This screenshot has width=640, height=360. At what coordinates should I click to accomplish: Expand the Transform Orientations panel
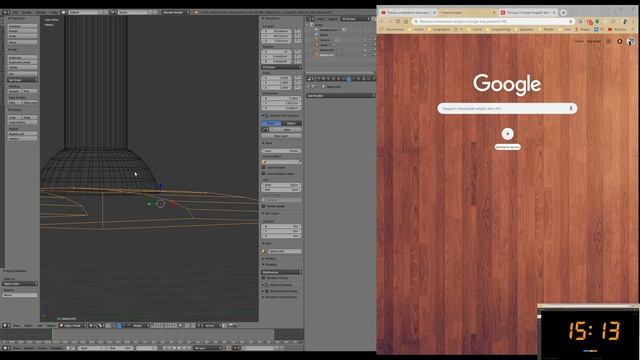(281, 297)
